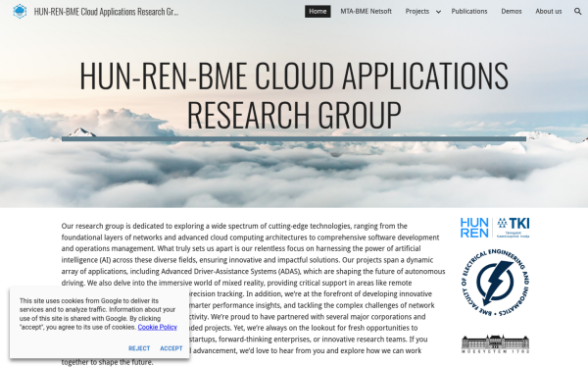Open the search magnifier icon

point(578,12)
